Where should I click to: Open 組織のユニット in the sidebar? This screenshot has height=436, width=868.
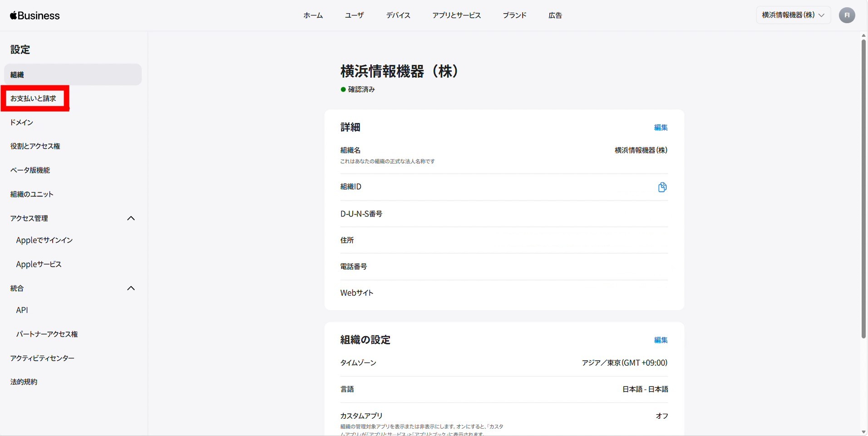tap(32, 194)
